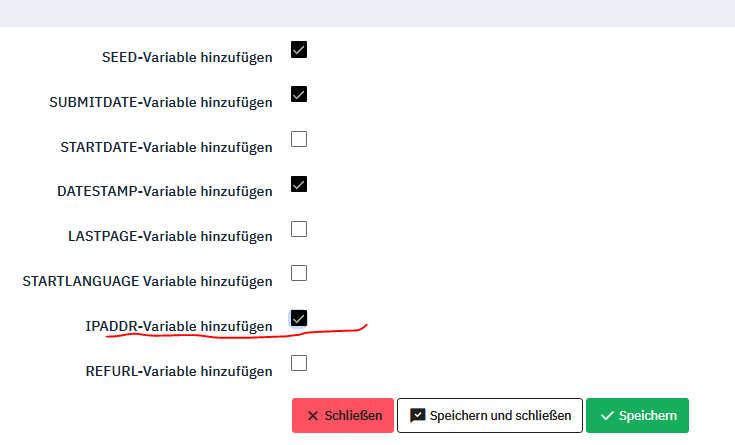Uncheck the SEED-Variable hinzufügen checkbox

pyautogui.click(x=299, y=50)
